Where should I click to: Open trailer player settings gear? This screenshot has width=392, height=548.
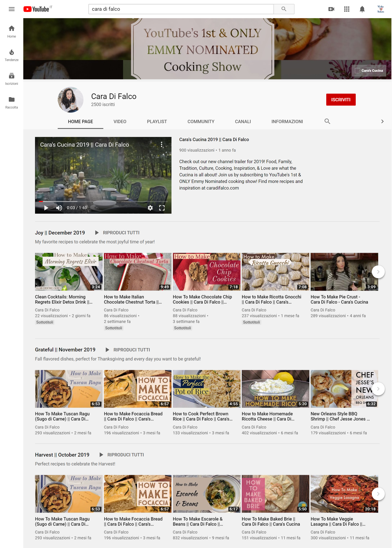(150, 208)
